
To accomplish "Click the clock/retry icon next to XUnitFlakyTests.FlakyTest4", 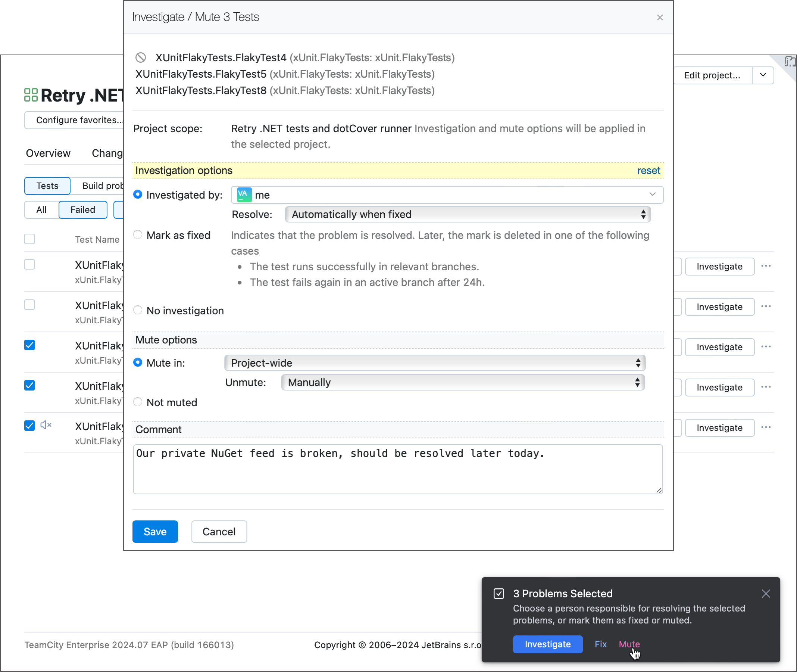I will 141,58.
